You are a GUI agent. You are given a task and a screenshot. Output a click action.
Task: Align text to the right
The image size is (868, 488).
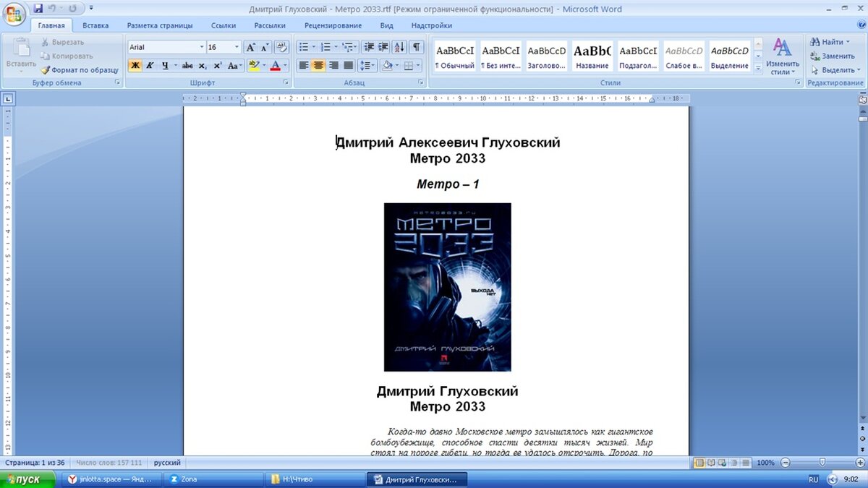333,65
